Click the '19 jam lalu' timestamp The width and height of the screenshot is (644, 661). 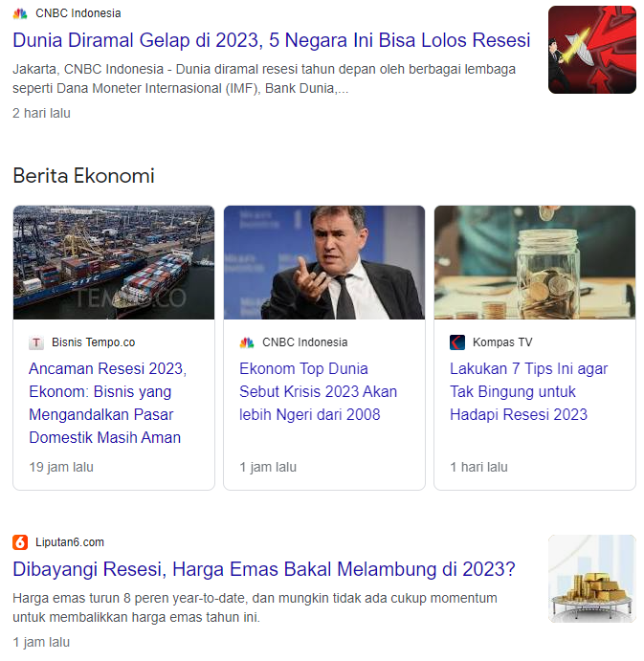point(61,468)
